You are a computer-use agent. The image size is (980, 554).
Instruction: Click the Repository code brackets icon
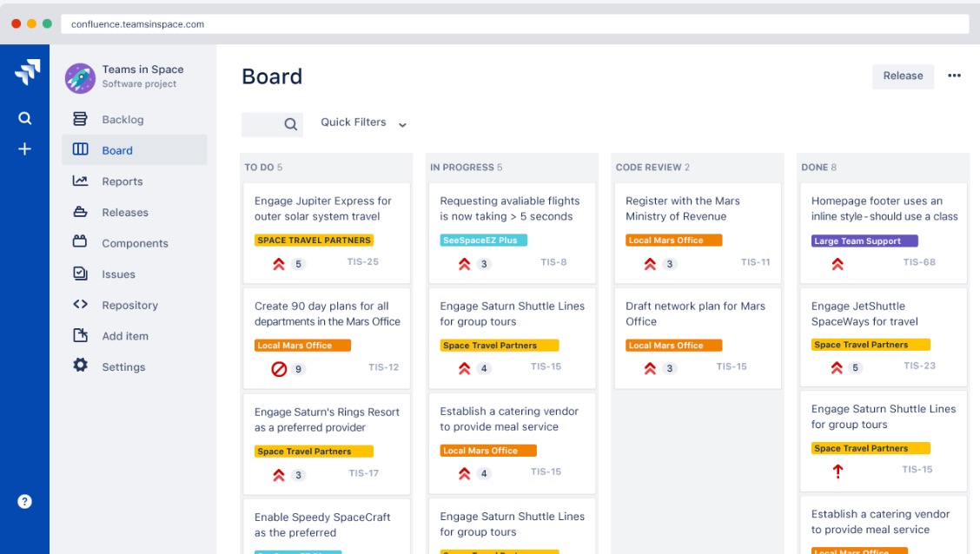80,304
